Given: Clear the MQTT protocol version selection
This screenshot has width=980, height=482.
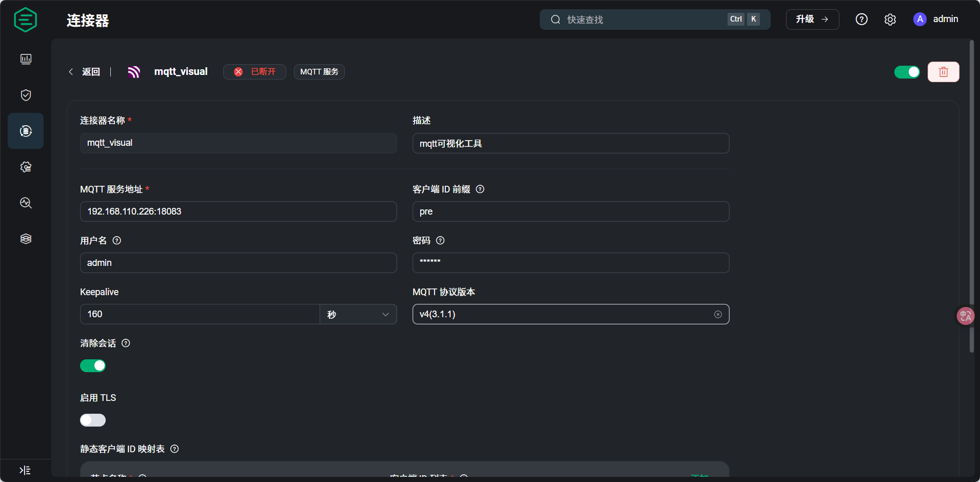Looking at the screenshot, I should tap(718, 314).
